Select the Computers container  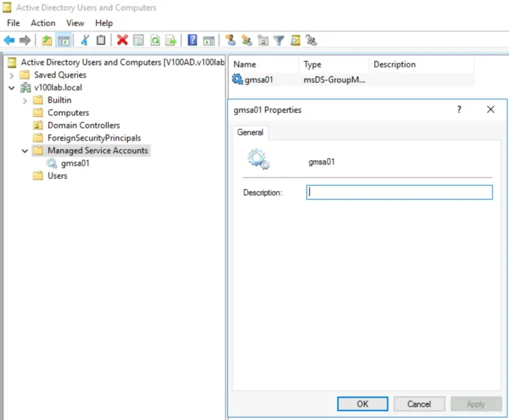68,113
